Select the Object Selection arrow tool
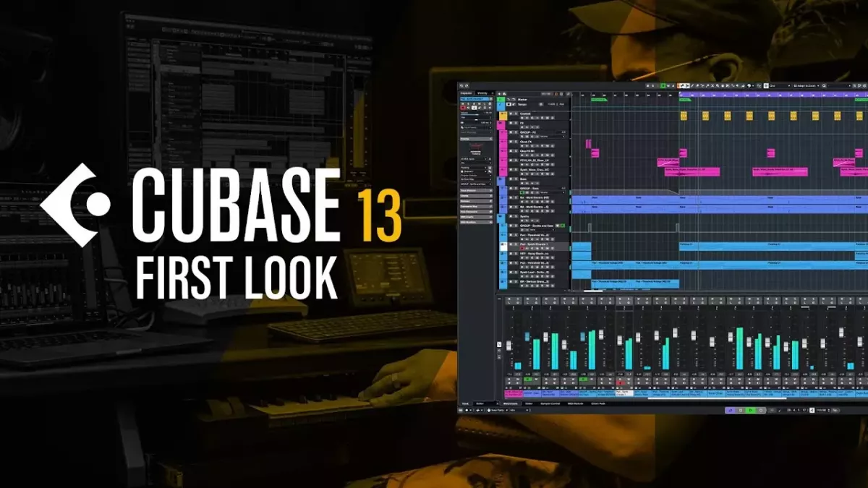This screenshot has height=488, width=868. point(687,85)
